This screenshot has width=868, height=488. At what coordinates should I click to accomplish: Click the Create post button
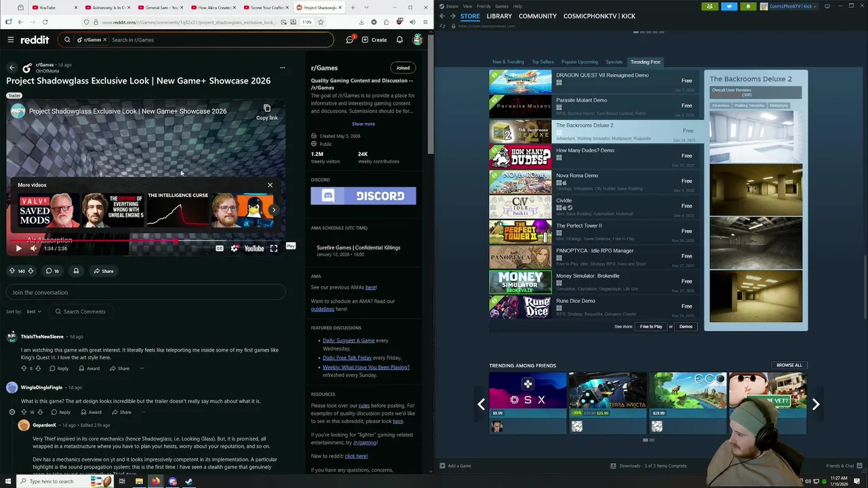(x=374, y=40)
